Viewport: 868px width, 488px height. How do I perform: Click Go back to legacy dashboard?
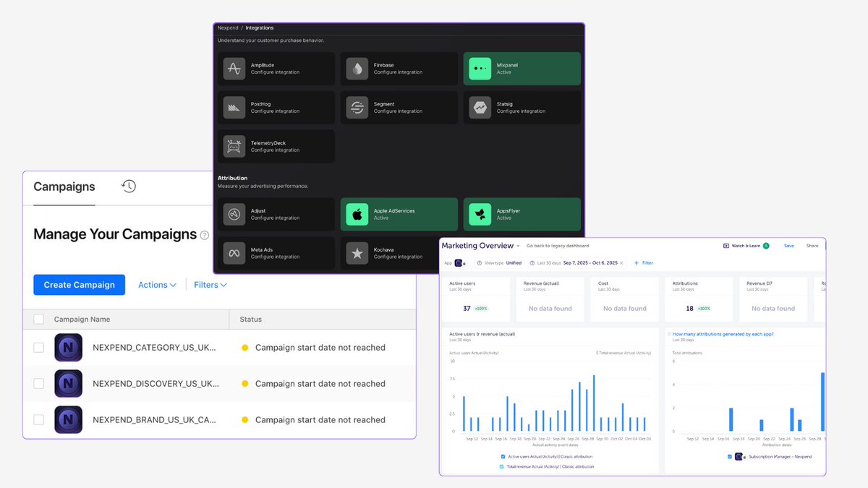click(558, 246)
